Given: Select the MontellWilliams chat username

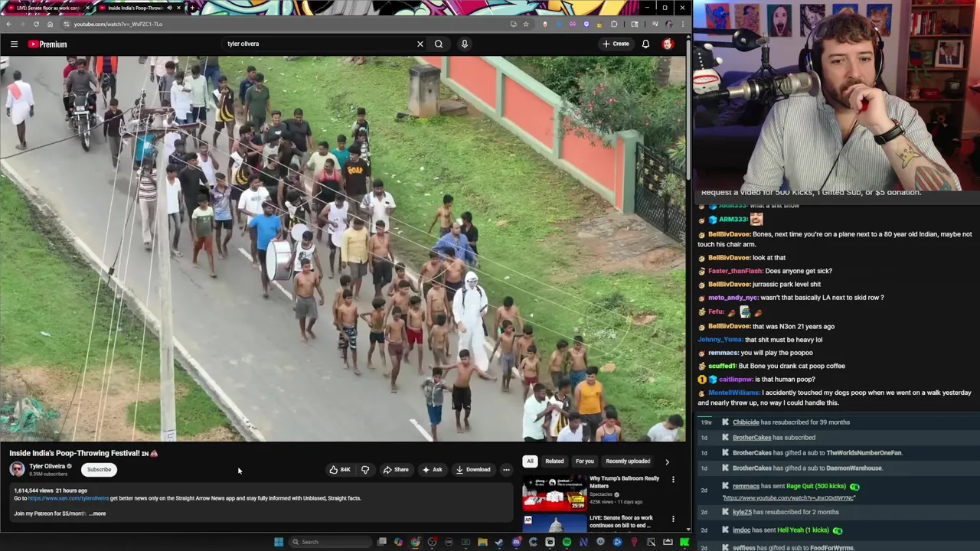Looking at the screenshot, I should pos(733,393).
